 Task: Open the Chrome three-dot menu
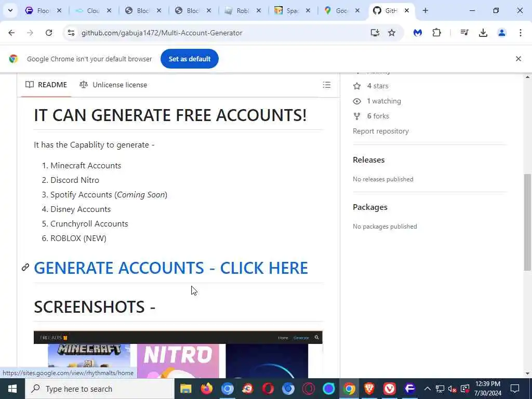pos(520,33)
